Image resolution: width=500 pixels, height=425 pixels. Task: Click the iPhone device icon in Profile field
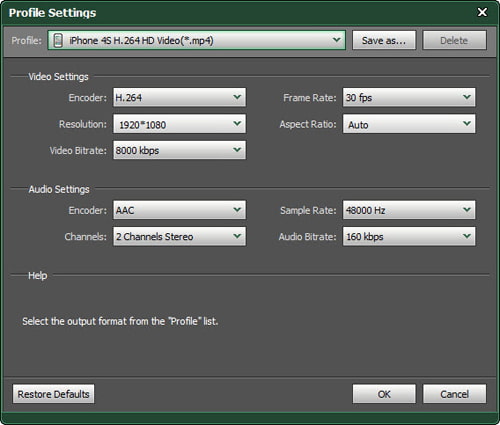click(58, 41)
